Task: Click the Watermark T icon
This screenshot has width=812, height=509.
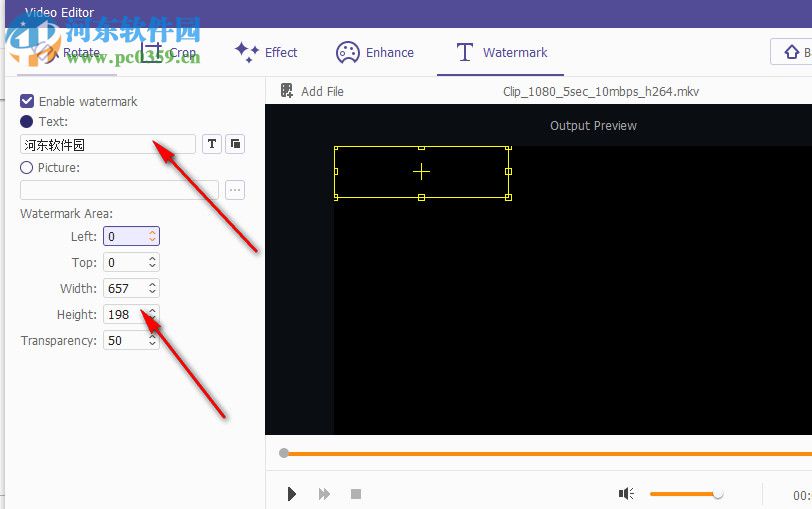Action: pos(465,52)
